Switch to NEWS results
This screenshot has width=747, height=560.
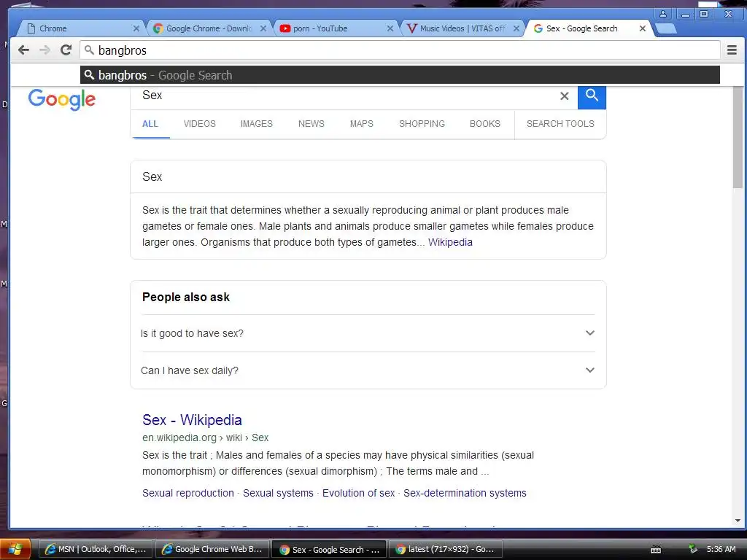pos(311,124)
